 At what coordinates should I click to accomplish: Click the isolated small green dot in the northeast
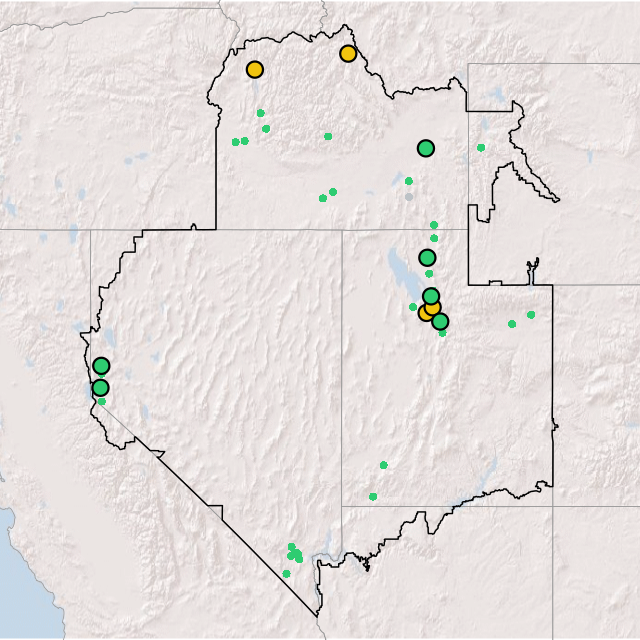click(x=481, y=148)
